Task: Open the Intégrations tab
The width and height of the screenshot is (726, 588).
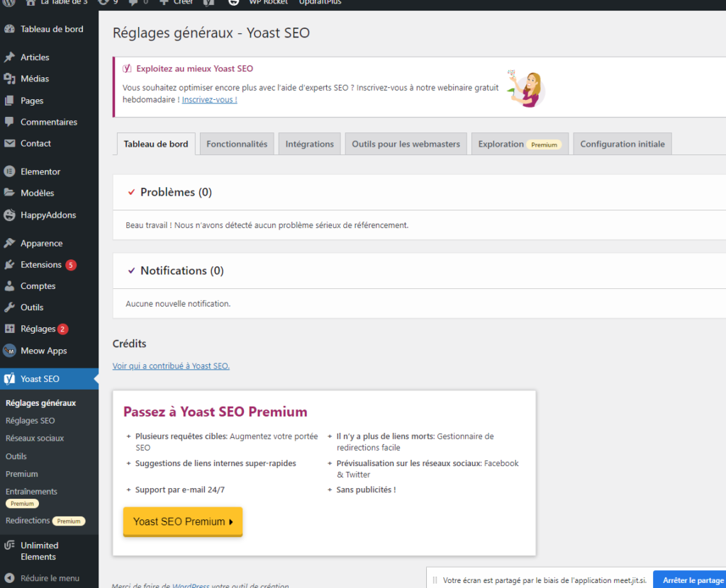Action: 309,144
